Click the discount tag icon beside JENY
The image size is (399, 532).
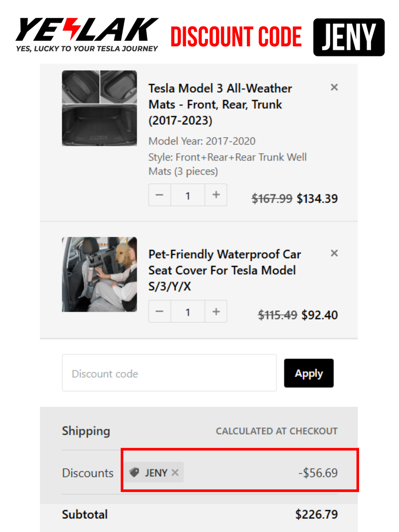135,473
